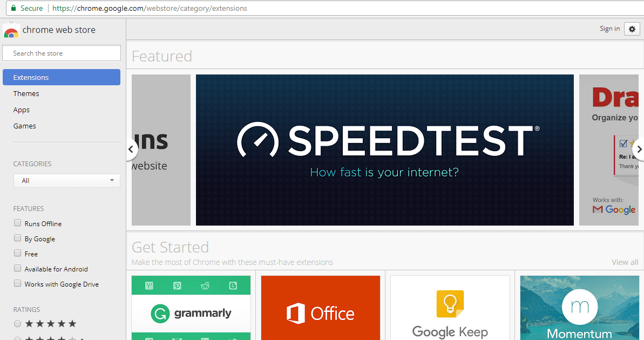Viewport: 644px width, 340px height.
Task: Click 'How fast is your internet?' text
Action: point(384,172)
